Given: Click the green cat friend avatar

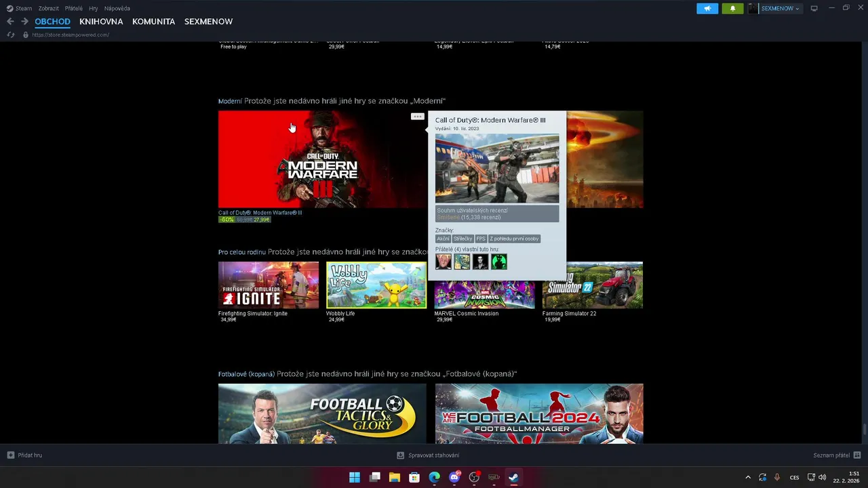Looking at the screenshot, I should [499, 262].
